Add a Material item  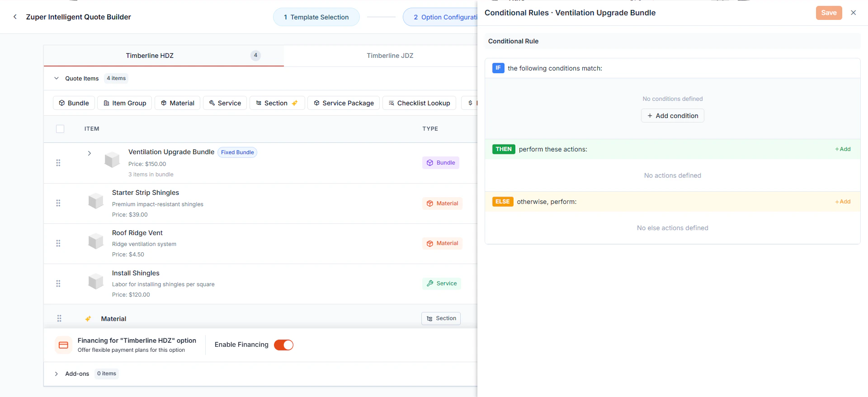tap(178, 103)
